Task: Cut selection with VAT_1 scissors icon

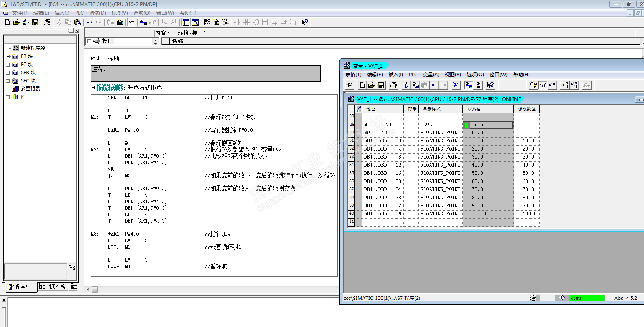Action: tap(405, 85)
